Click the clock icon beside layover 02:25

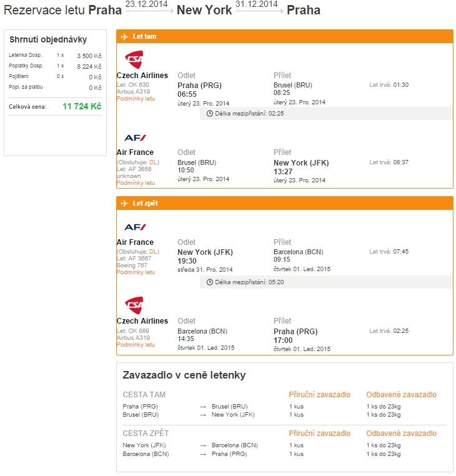pos(210,114)
